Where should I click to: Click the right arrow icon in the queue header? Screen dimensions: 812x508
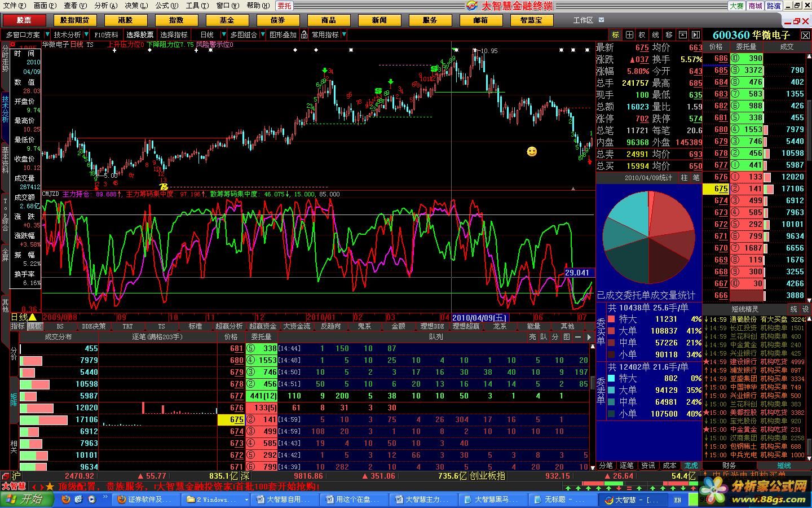pyautogui.click(x=589, y=337)
